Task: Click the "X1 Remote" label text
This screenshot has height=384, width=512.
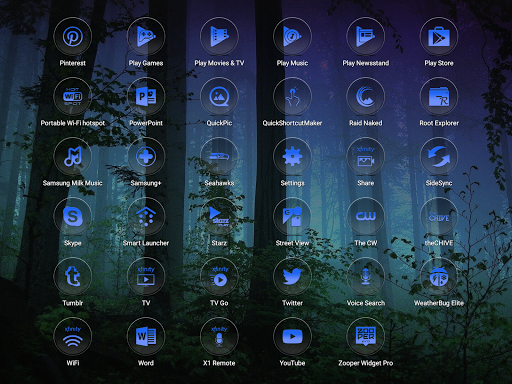Action: (x=219, y=363)
